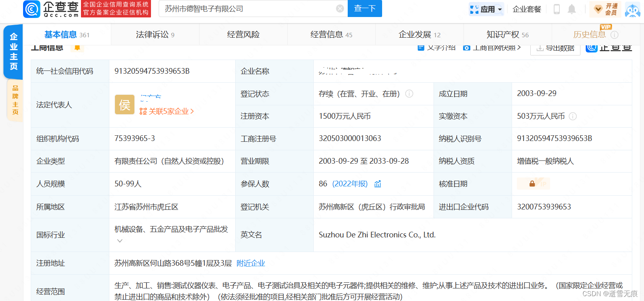This screenshot has width=644, height=301.
Task: Click the address 苏州高新区何山路368号5幢1层及3层
Action: coord(173,263)
